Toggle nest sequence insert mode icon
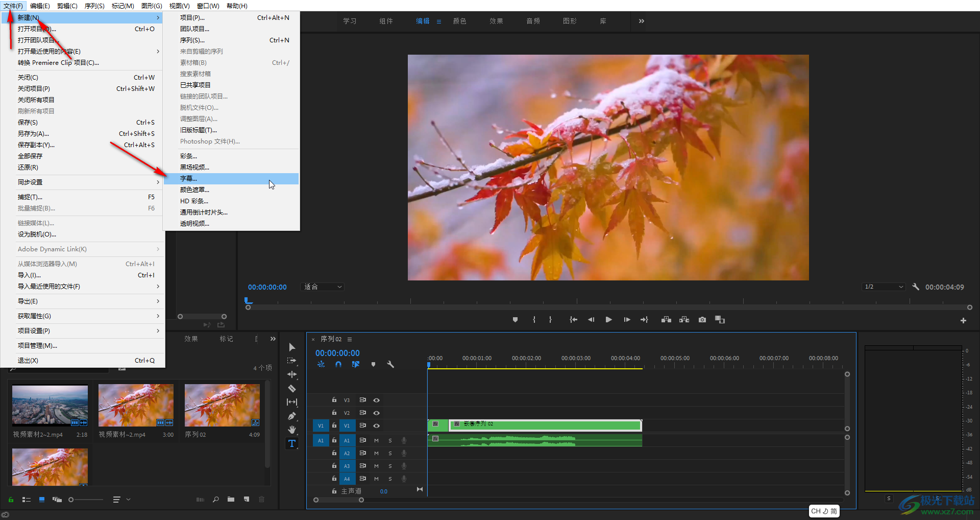The width and height of the screenshot is (980, 520). (321, 365)
